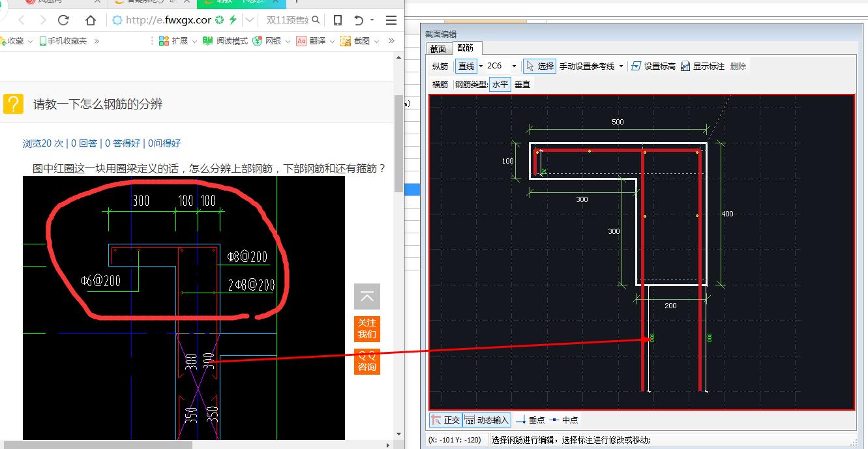The height and width of the screenshot is (449, 868).
Task: Click 设置标高 set elevation tool
Action: point(653,66)
